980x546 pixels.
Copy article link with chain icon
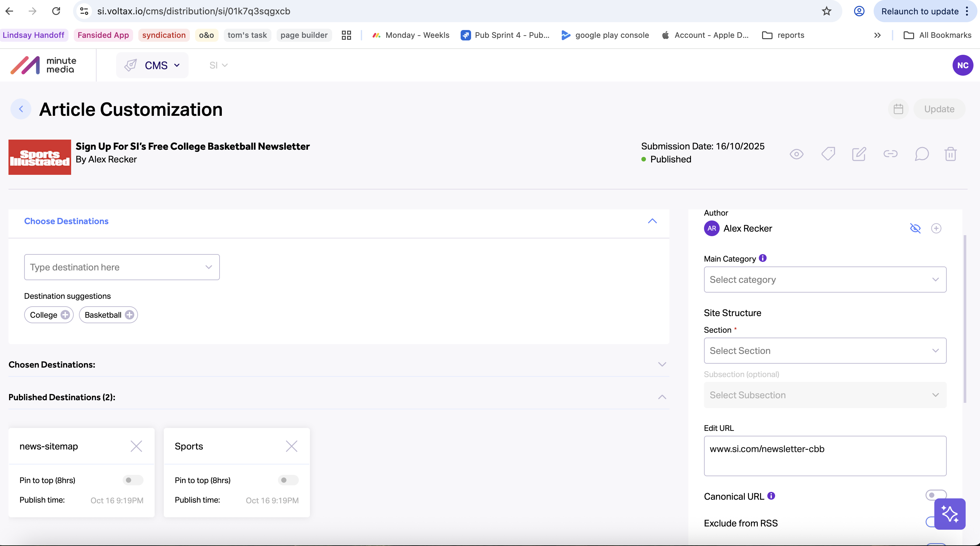[x=890, y=154]
